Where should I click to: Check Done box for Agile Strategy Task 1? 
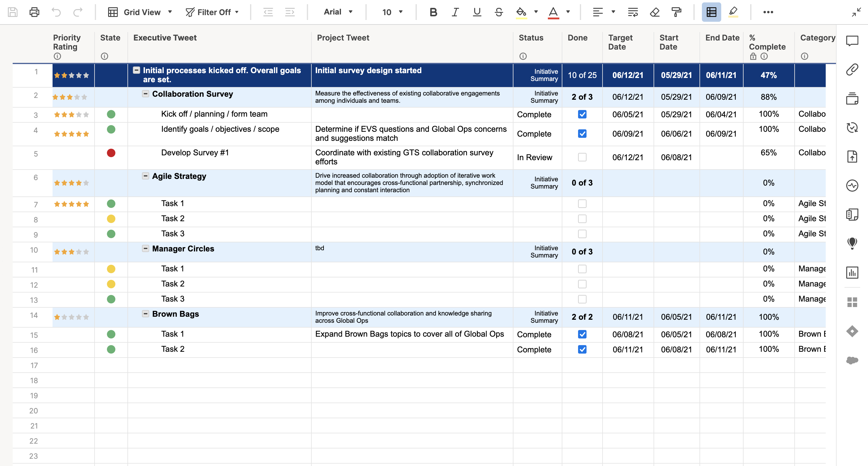pyautogui.click(x=582, y=204)
